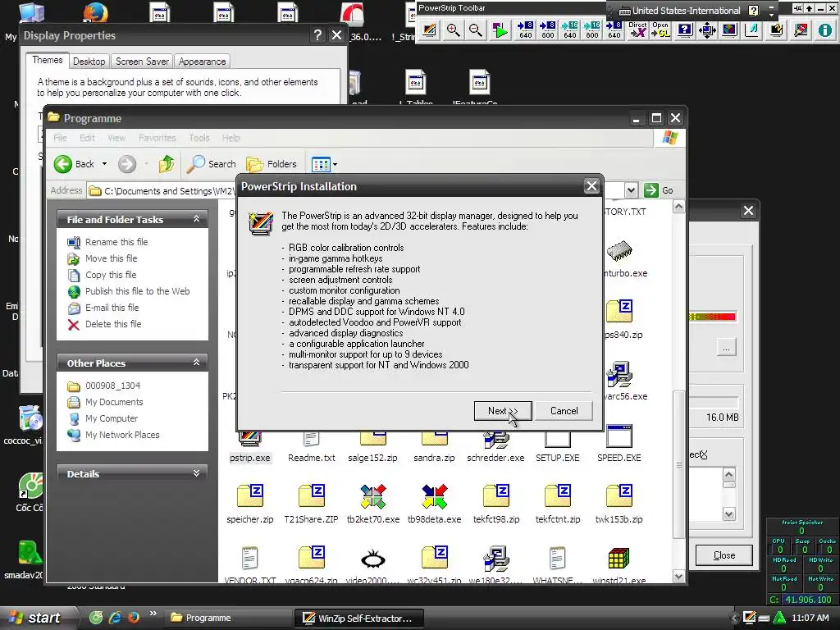The width and height of the screenshot is (840, 630).
Task: Switch to Desktop tab in Display Properties
Action: pos(89,61)
